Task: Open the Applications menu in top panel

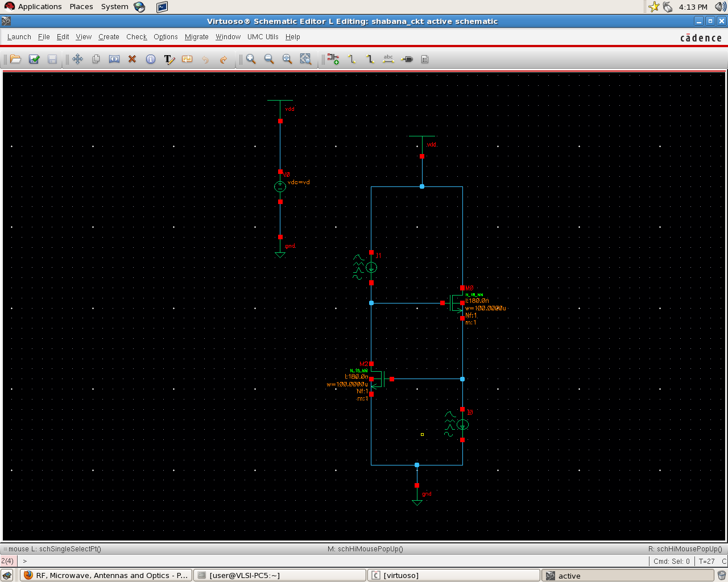Action: click(x=39, y=7)
